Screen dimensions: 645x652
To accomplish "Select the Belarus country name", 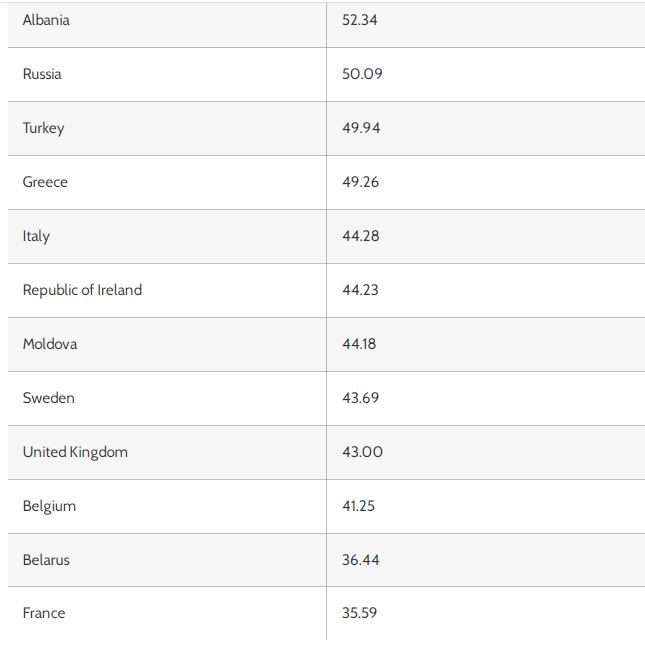I will (46, 560).
